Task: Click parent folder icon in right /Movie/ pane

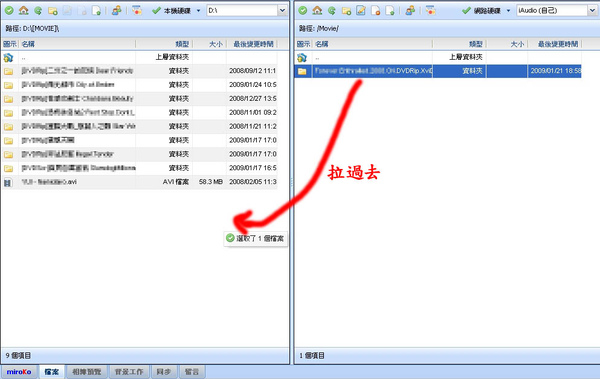Action: pos(302,57)
